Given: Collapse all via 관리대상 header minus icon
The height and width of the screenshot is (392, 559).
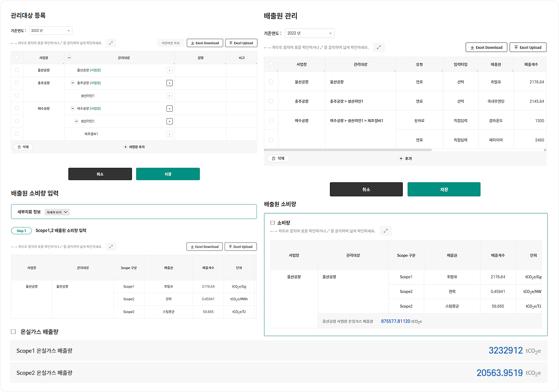Looking at the screenshot, I should 69,58.
